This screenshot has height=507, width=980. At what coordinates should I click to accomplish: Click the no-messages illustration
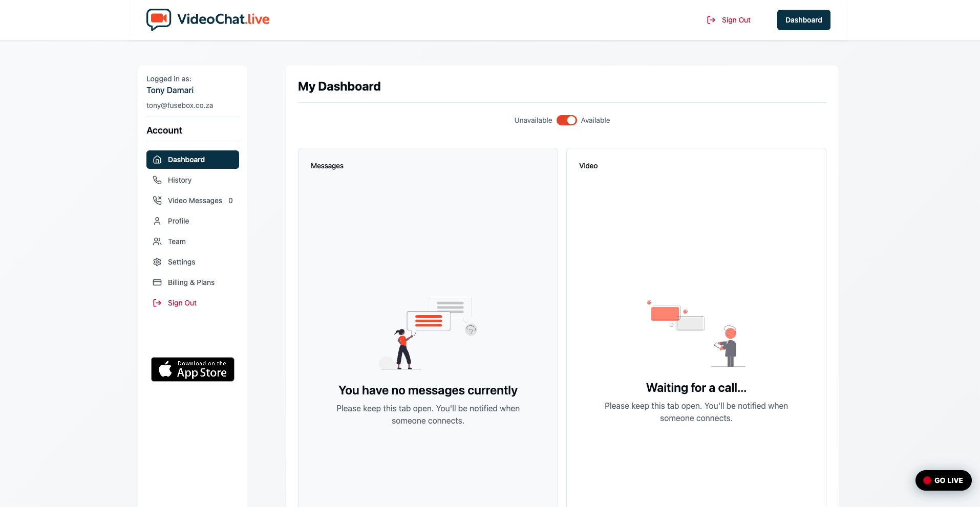(428, 333)
